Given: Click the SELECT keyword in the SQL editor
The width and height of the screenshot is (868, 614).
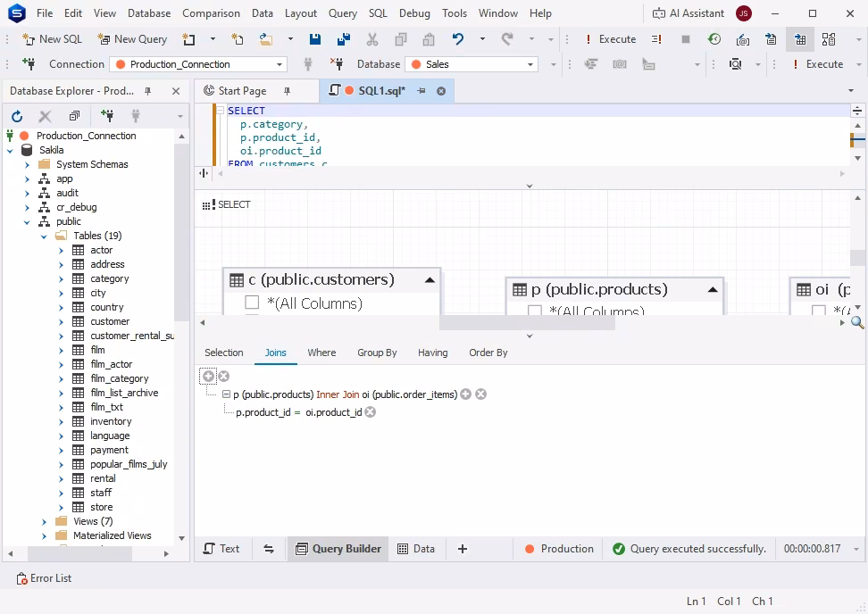Looking at the screenshot, I should [x=246, y=112].
